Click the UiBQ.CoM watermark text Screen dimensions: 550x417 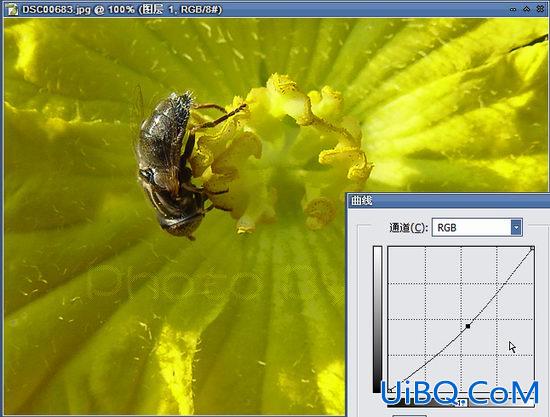(460, 393)
